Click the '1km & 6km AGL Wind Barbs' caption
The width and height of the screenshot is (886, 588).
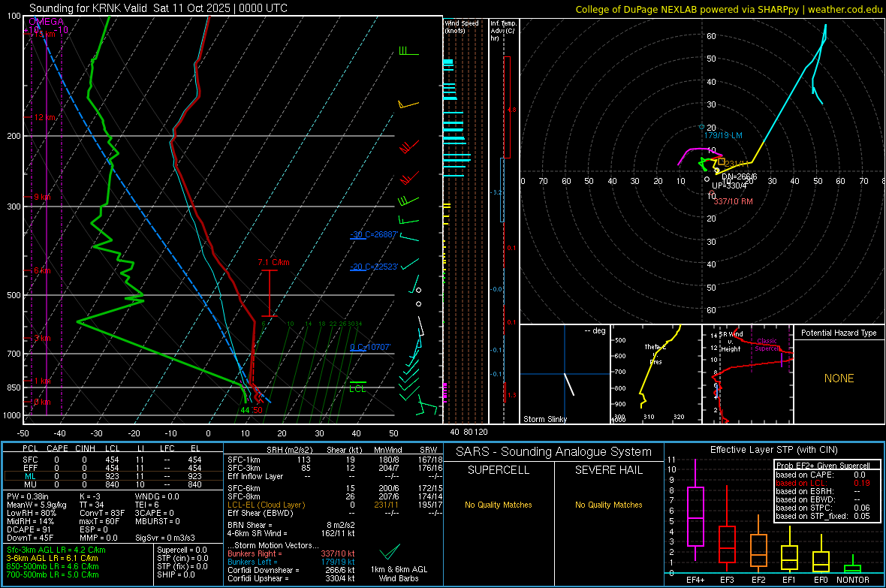[399, 574]
